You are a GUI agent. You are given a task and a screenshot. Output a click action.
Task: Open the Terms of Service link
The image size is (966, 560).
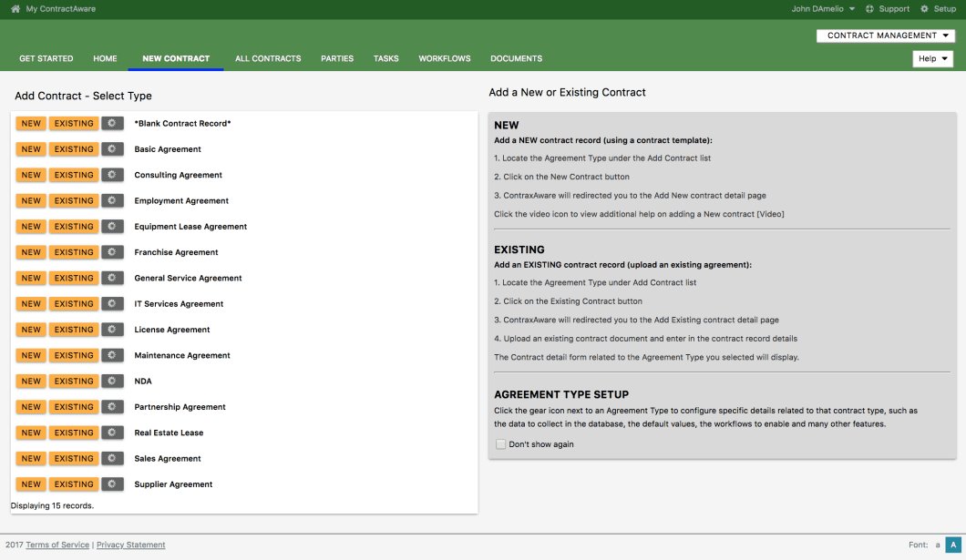(57, 545)
